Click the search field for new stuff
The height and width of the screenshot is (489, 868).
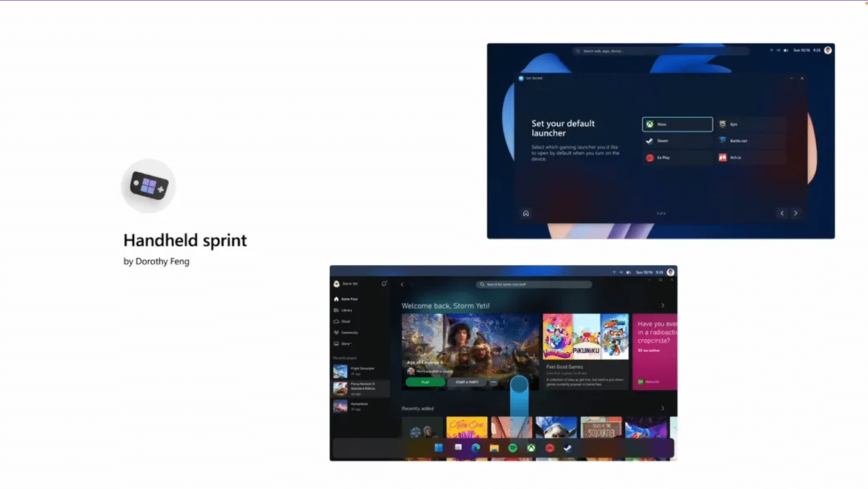point(534,284)
